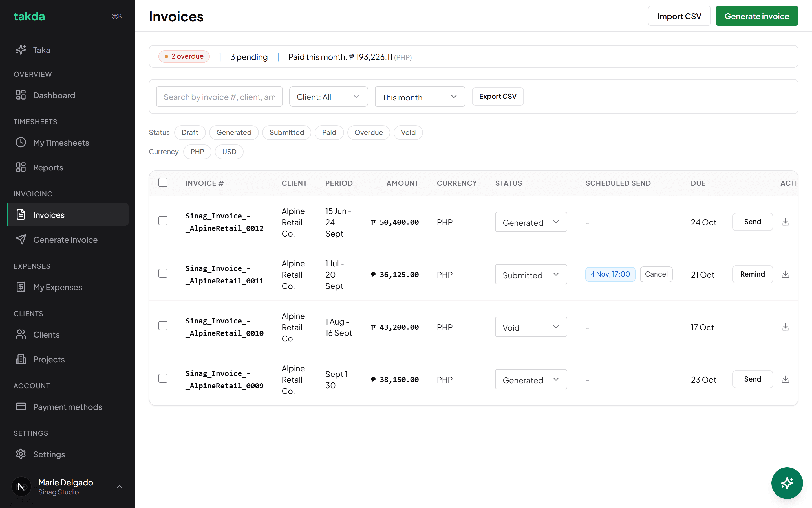Open Projects page

67,359
